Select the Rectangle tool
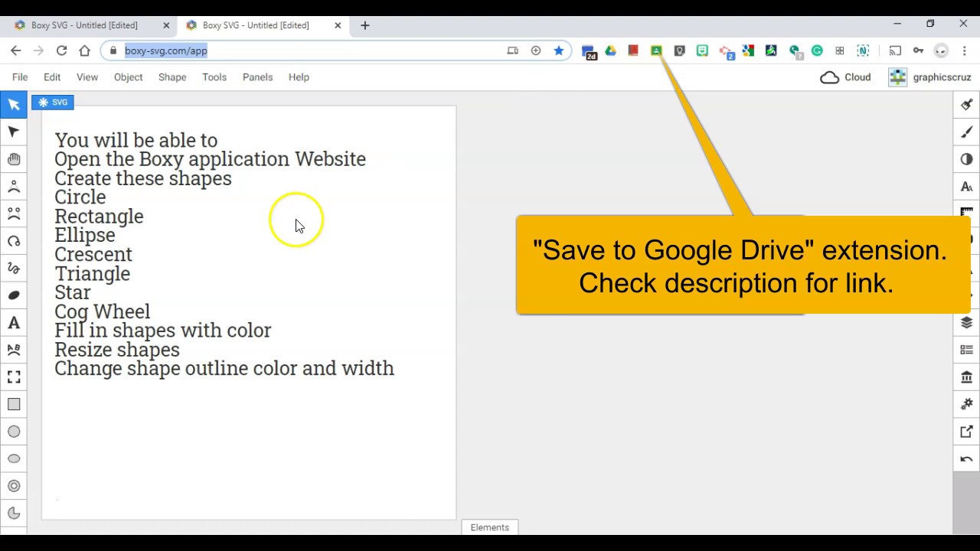The height and width of the screenshot is (551, 980). click(x=14, y=404)
